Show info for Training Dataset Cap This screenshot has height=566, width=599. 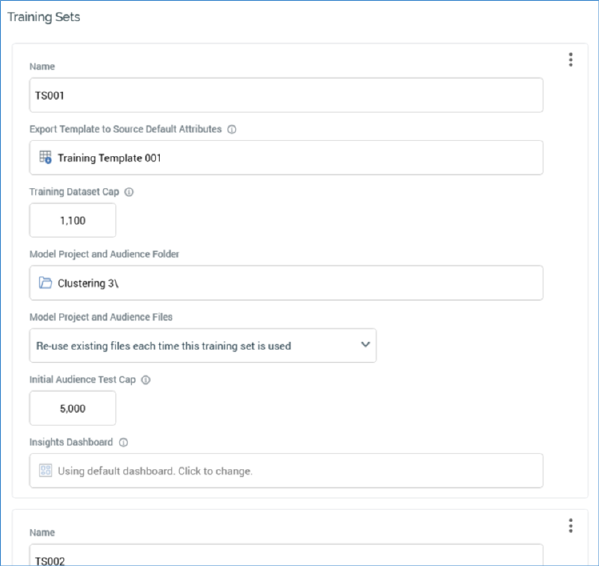(129, 192)
